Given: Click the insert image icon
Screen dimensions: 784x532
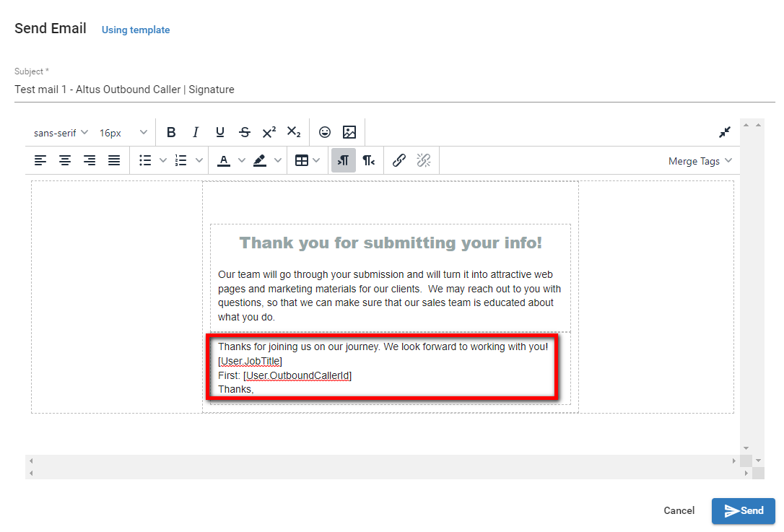Looking at the screenshot, I should coord(349,132).
